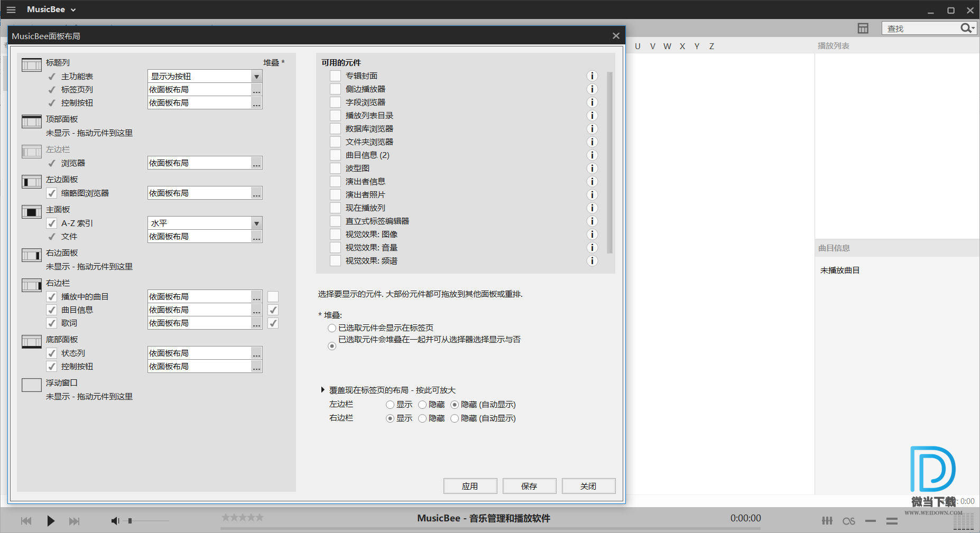Click the 浮动窗口 panel layout icon
980x533 pixels.
pos(32,385)
